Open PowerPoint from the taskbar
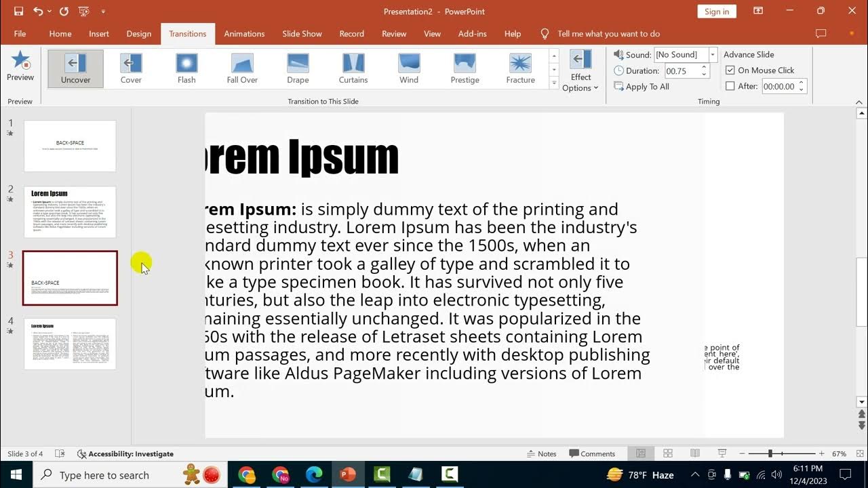 pos(348,474)
